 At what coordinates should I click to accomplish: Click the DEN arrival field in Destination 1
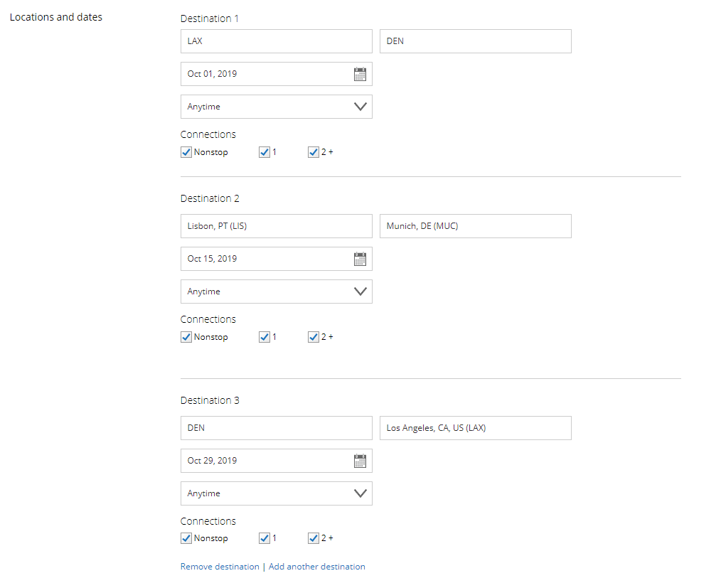coord(475,41)
